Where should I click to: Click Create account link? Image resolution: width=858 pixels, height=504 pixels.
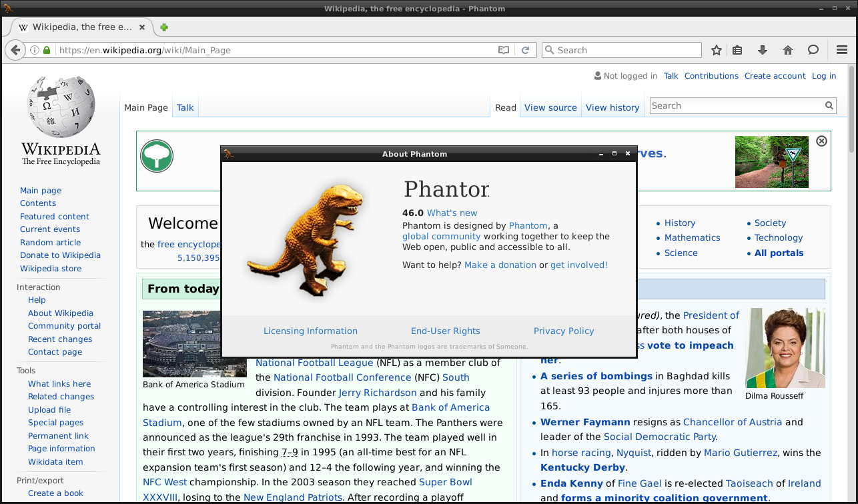click(775, 76)
